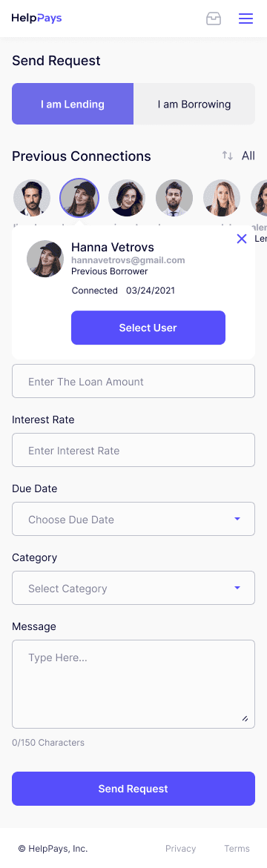Open the Privacy link
The width and height of the screenshot is (267, 868).
[180, 848]
